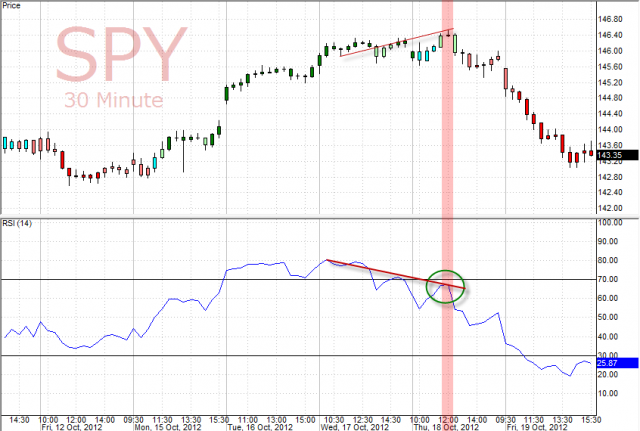Click the 20.00 RSI axis value

pyautogui.click(x=608, y=375)
